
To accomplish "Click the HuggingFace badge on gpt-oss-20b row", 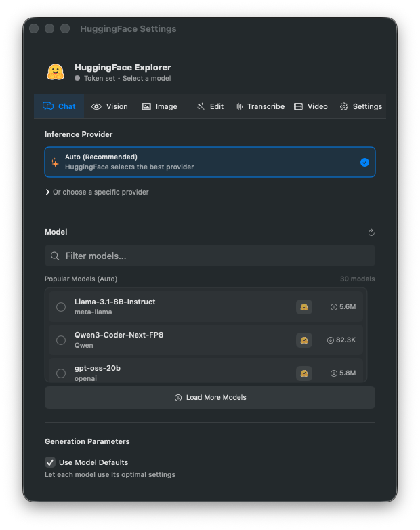I will (x=304, y=373).
